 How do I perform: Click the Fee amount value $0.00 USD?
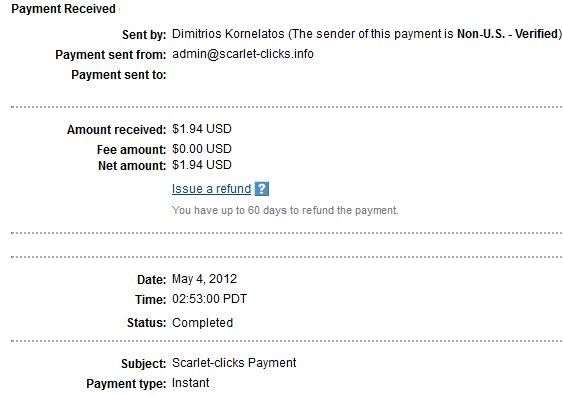pos(202,149)
